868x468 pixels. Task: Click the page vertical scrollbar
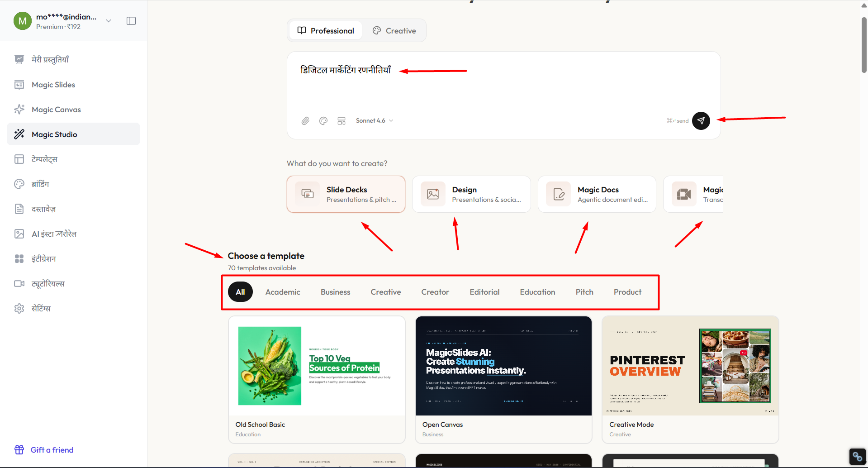click(864, 45)
